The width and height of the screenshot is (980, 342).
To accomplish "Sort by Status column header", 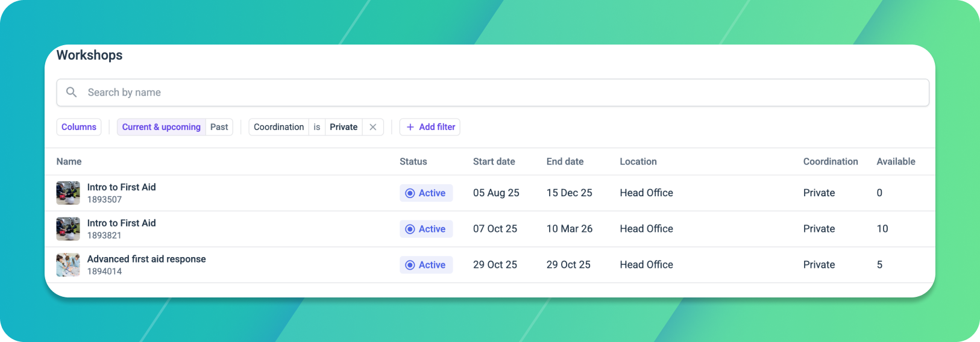I will coord(413,161).
